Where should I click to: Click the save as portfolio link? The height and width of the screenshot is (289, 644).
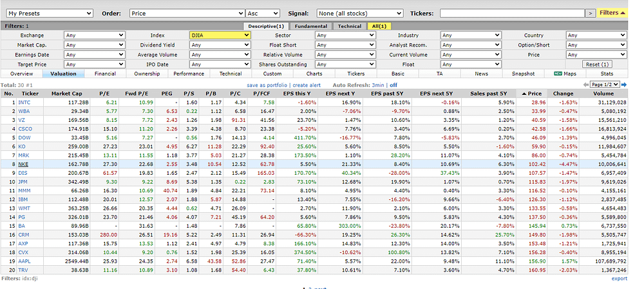(268, 85)
